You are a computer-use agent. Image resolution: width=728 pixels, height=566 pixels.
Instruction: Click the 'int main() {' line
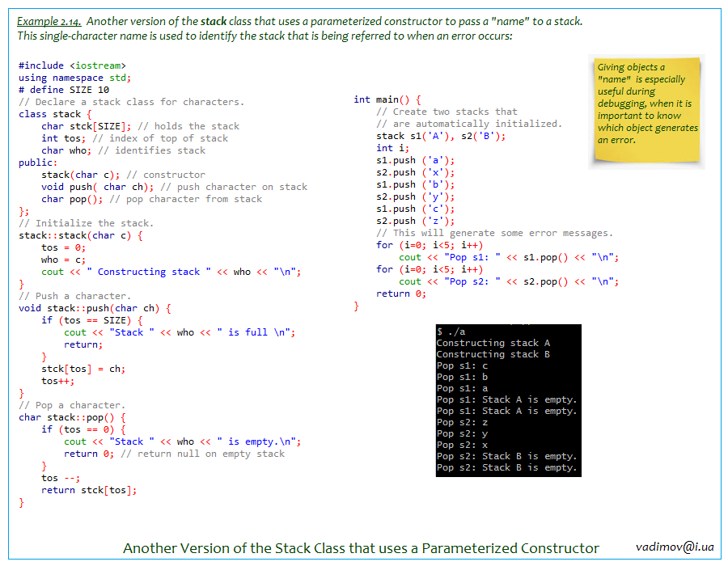(x=387, y=99)
